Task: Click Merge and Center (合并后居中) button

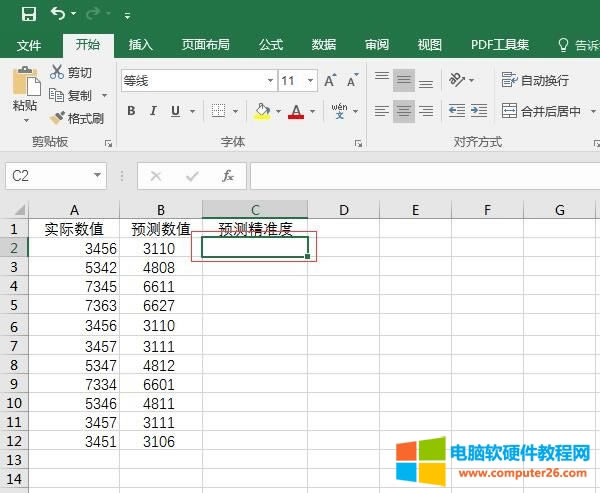Action: tap(540, 111)
